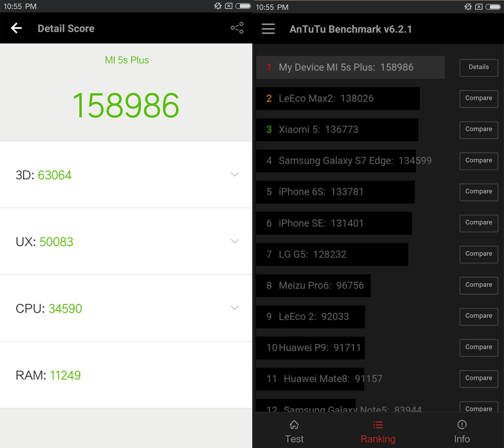Compare with Xiaomi 5
This screenshot has width=504, height=448.
tap(479, 130)
